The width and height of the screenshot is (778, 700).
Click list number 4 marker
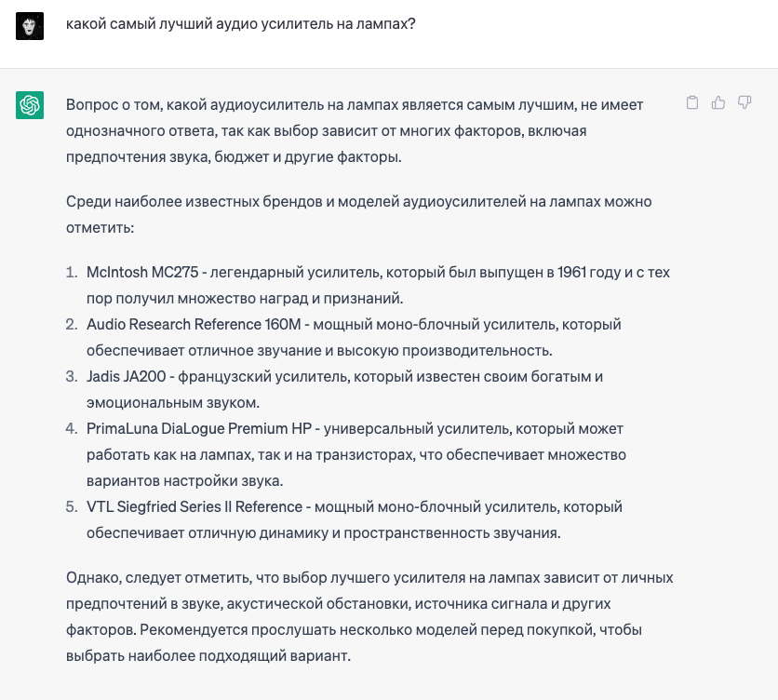(x=72, y=429)
